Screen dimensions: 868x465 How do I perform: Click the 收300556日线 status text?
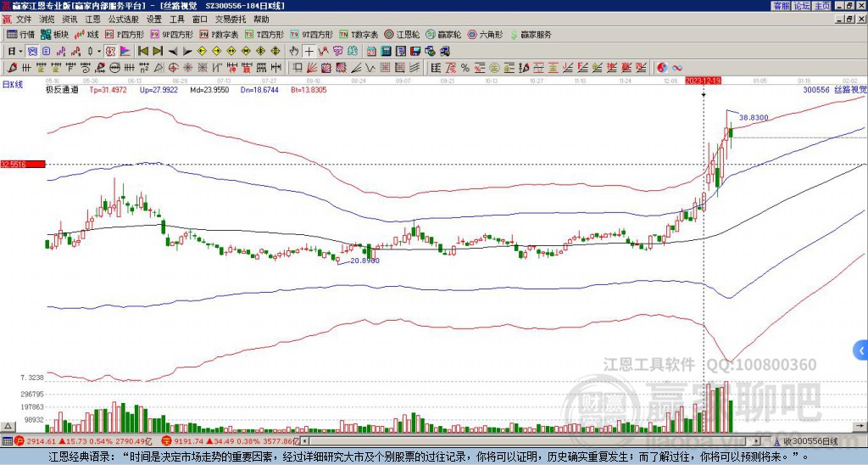[x=810, y=441]
